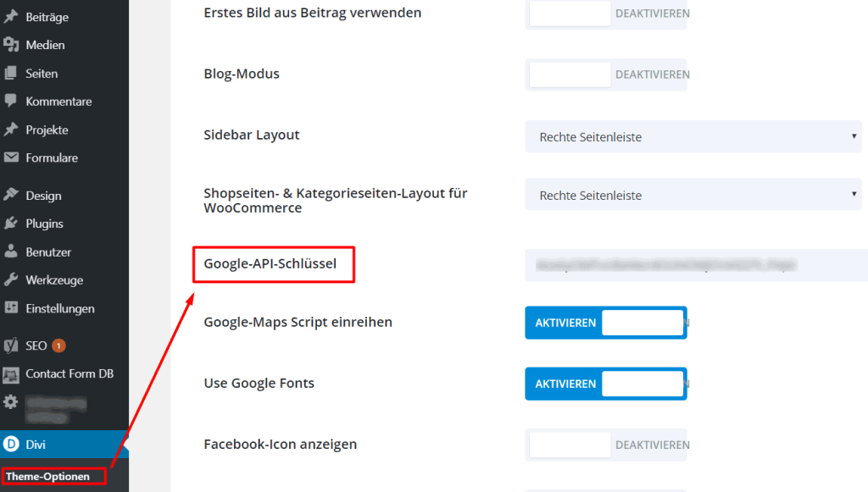Toggle Facebook-Icon anzeigen switch
The width and height of the screenshot is (868, 492).
(606, 445)
